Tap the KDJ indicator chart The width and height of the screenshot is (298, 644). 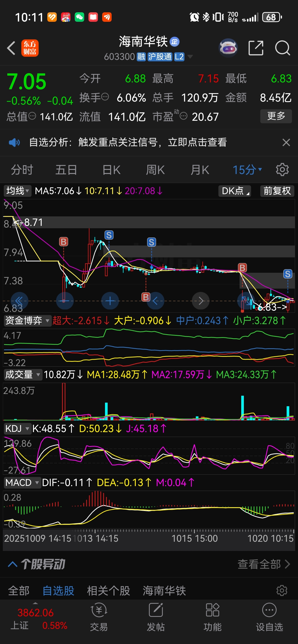pyautogui.click(x=149, y=456)
